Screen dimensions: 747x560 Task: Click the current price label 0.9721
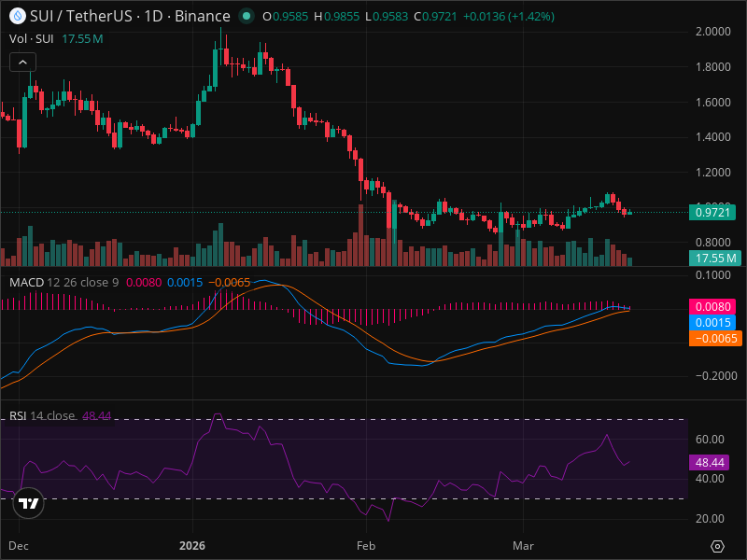tap(712, 213)
